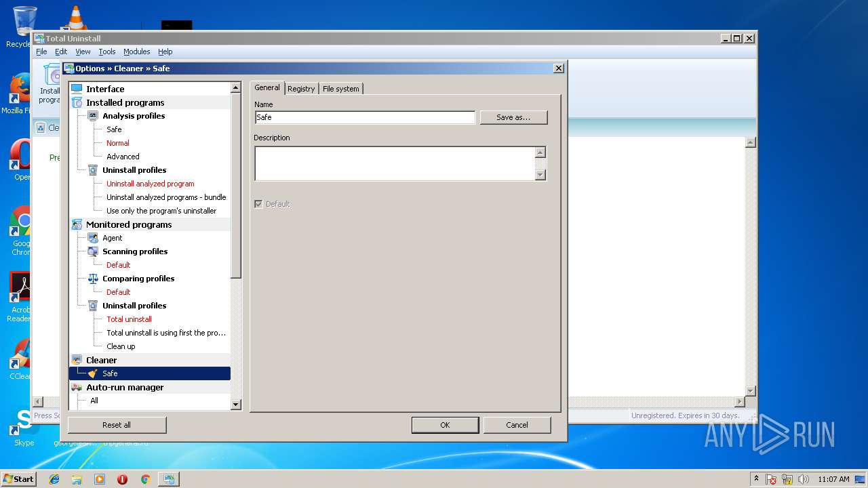Click Description box scroll down arrow

[x=540, y=175]
